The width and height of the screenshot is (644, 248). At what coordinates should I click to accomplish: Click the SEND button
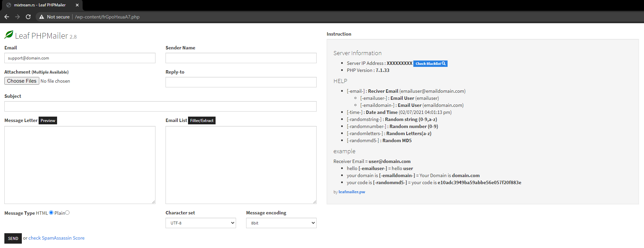13,238
